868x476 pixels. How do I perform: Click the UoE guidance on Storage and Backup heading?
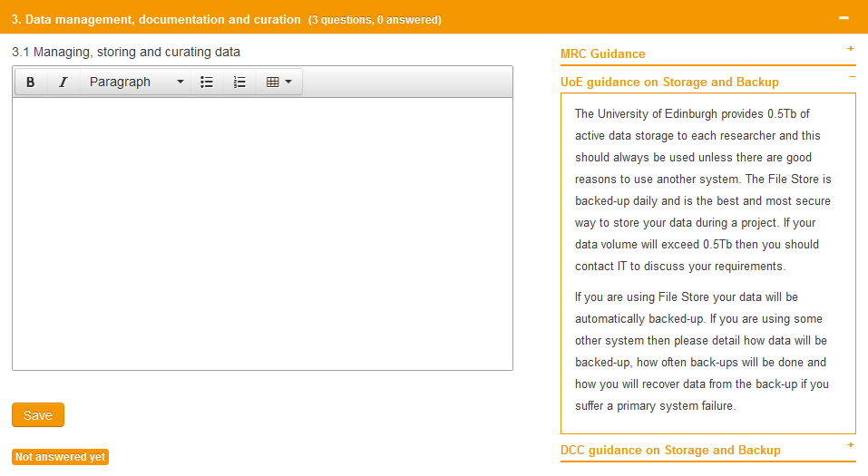click(669, 83)
